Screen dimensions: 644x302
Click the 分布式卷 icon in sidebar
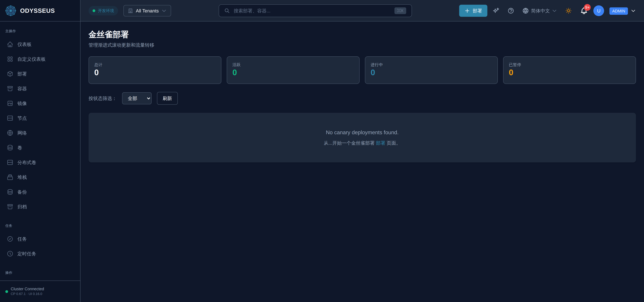coord(10,162)
